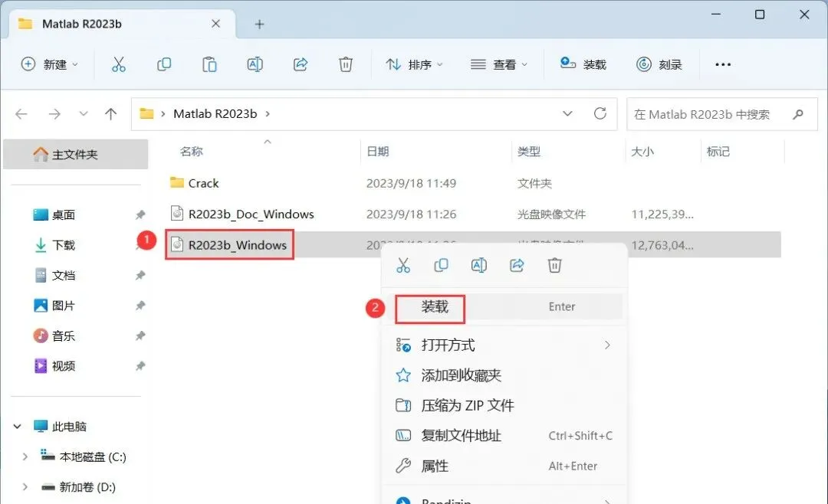828x504 pixels.
Task: Click Delete icon in context menu
Action: (x=554, y=265)
